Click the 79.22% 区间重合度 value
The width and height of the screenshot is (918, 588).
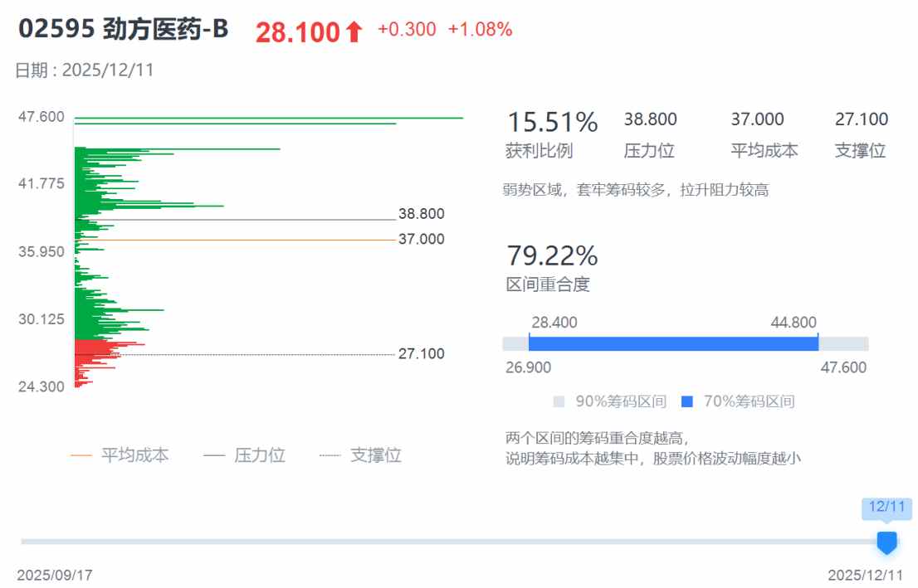tap(552, 255)
